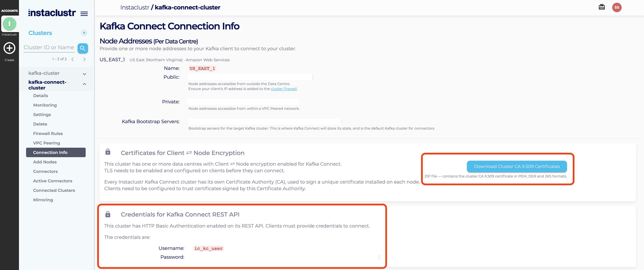Open the Mirroring sidebar item
This screenshot has height=270, width=644.
43,200
